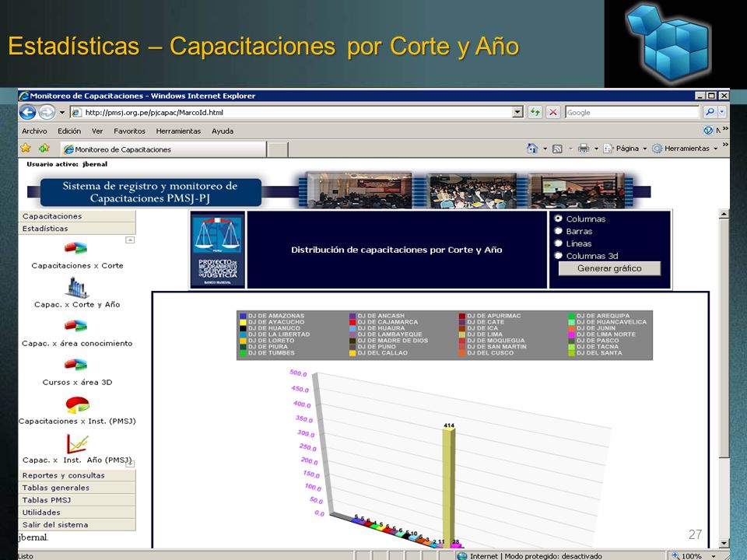Open Capac. x Corte y Año bar chart icon
This screenshot has height=560, width=747.
point(77,287)
